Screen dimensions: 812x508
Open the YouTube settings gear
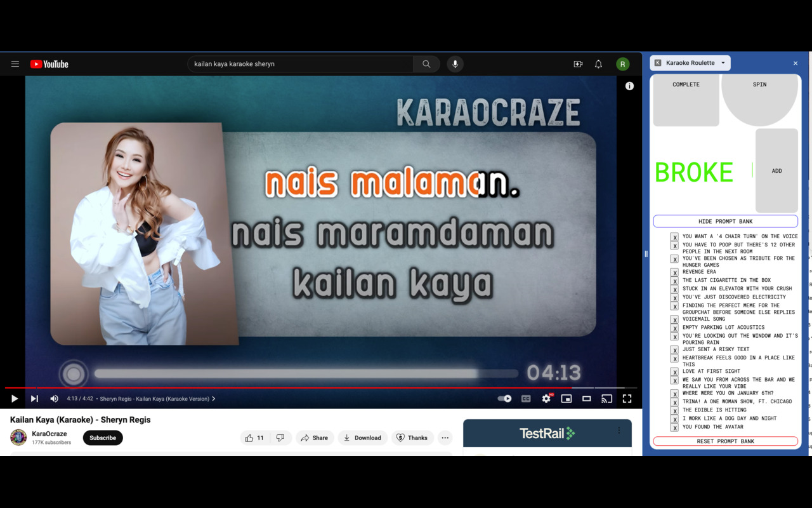point(546,399)
